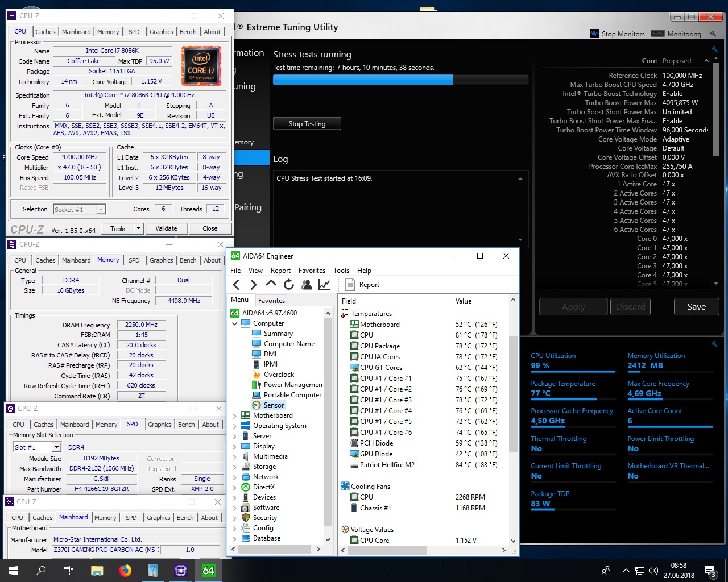Select Overclock item in AIDA64 tree
Viewport: 728px width, 582px height.
279,375
